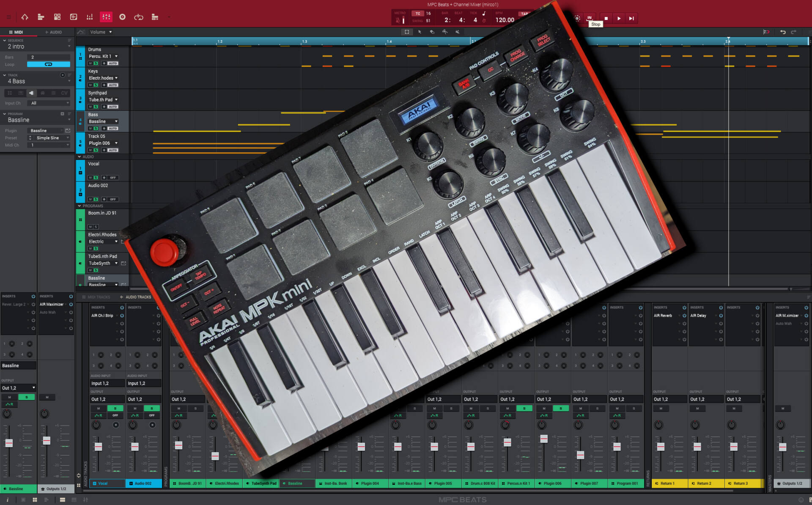The height and width of the screenshot is (505, 812).
Task: Arm record on the Vocal audio track
Action: [104, 178]
